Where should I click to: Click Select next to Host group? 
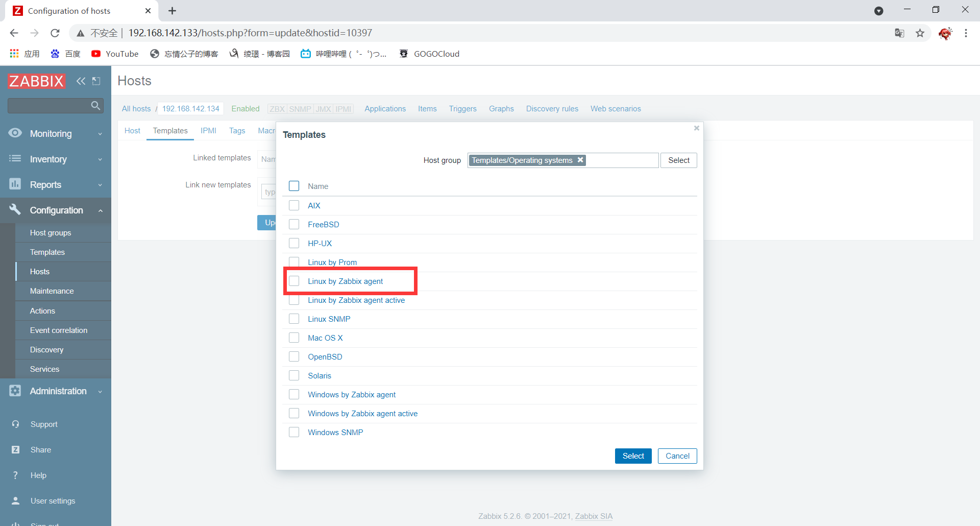[679, 160]
